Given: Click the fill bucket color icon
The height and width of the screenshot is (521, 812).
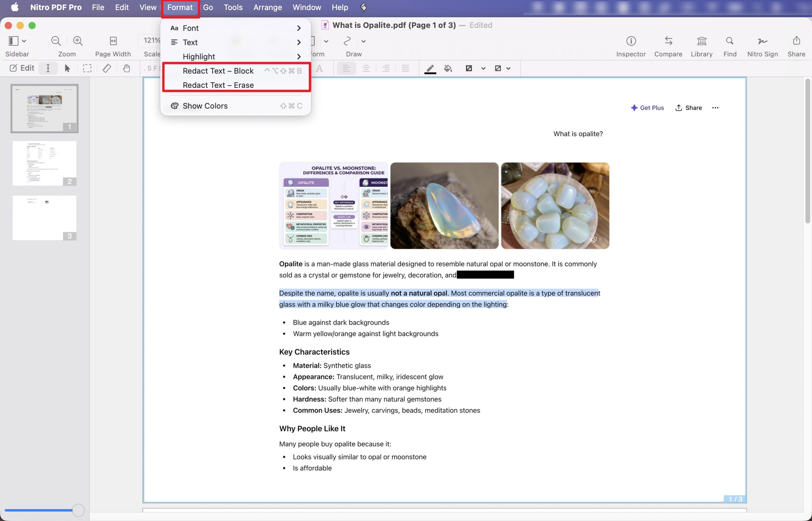Looking at the screenshot, I should pyautogui.click(x=448, y=68).
